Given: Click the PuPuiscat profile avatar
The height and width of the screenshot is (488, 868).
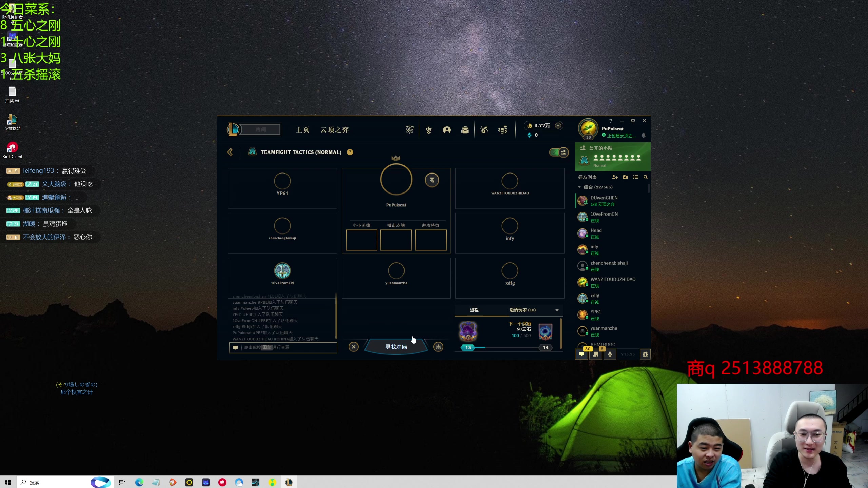Looking at the screenshot, I should (588, 129).
